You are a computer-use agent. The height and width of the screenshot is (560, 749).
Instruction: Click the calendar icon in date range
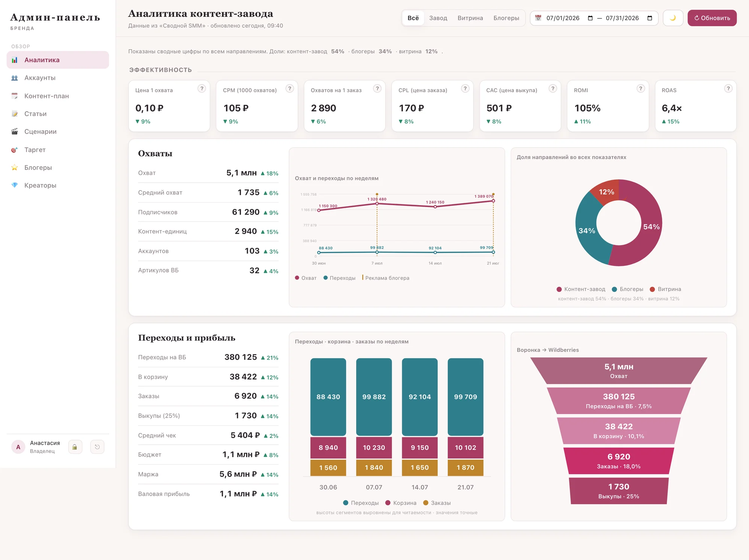pyautogui.click(x=538, y=18)
